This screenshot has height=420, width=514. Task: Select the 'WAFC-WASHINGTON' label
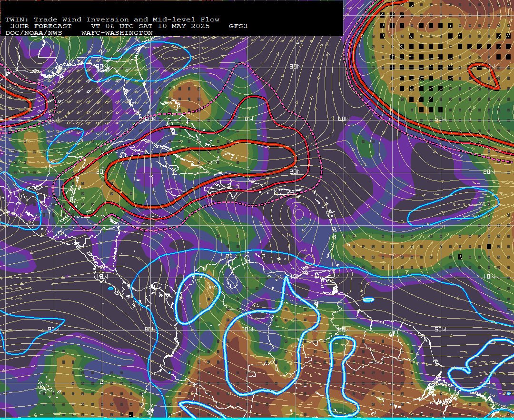[117, 33]
